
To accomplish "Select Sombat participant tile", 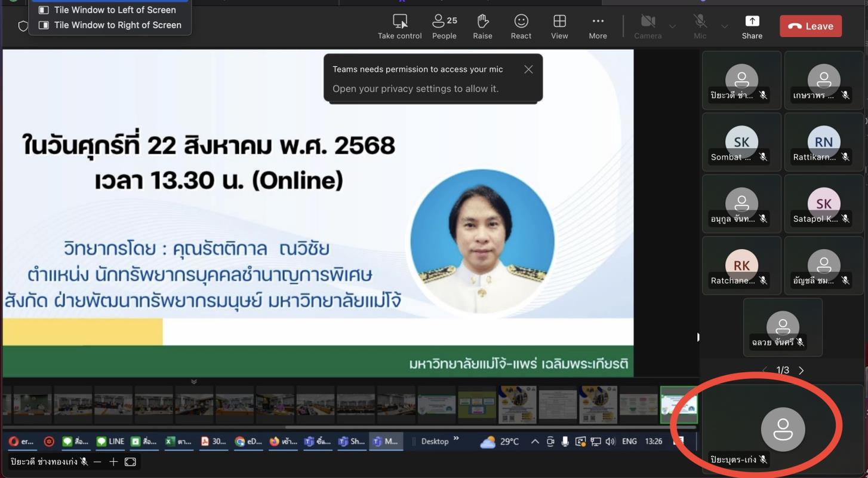I will point(741,143).
